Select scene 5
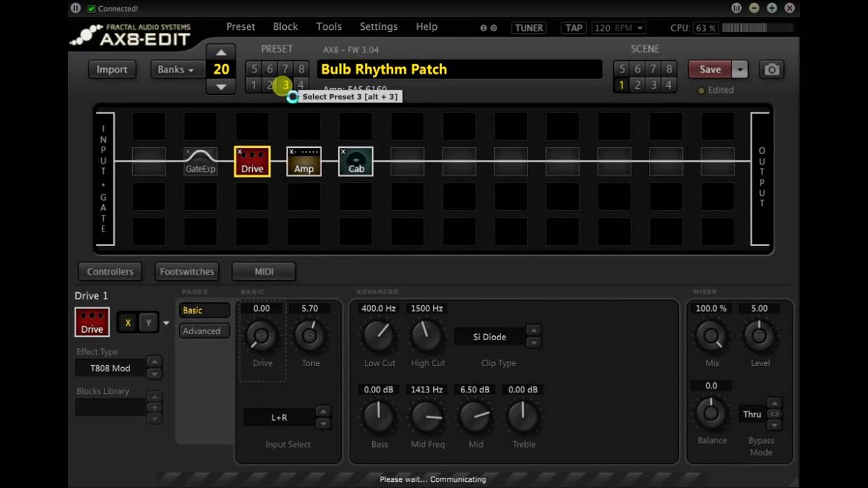 [622, 68]
